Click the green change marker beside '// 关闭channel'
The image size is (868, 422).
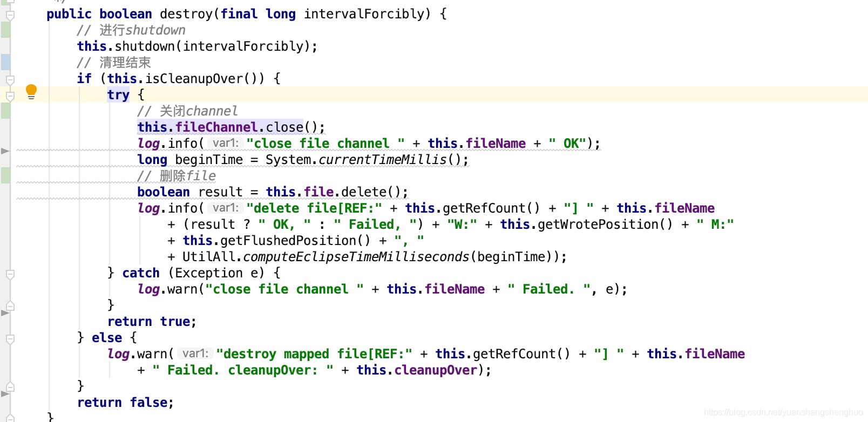(x=5, y=111)
